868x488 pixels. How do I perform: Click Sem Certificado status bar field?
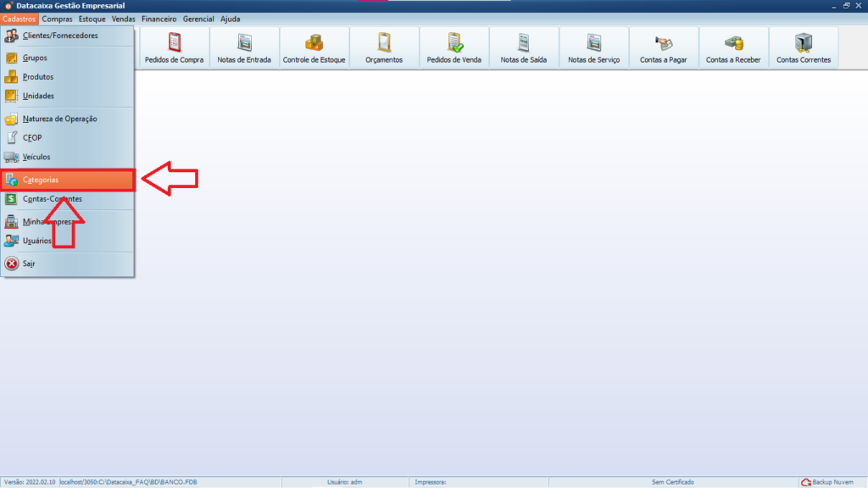tap(672, 482)
